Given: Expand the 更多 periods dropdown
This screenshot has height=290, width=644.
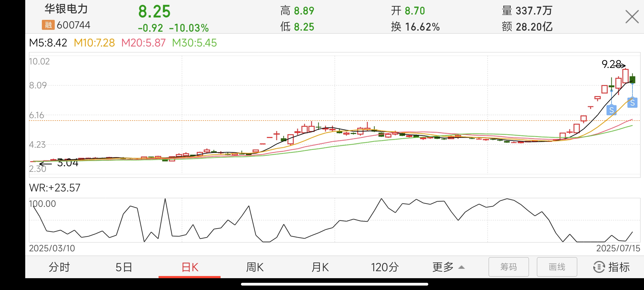Looking at the screenshot, I should click(448, 267).
